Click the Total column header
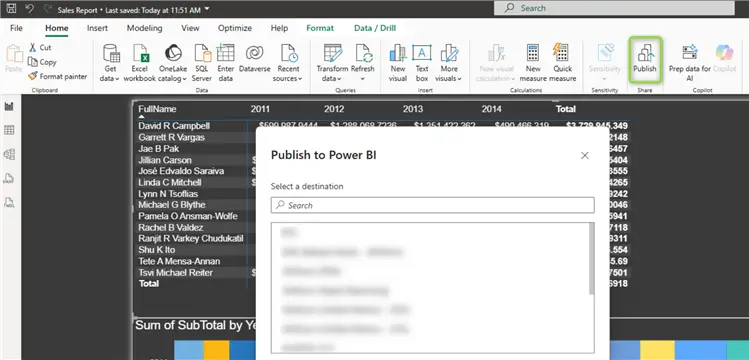This screenshot has height=360, width=749. 566,109
